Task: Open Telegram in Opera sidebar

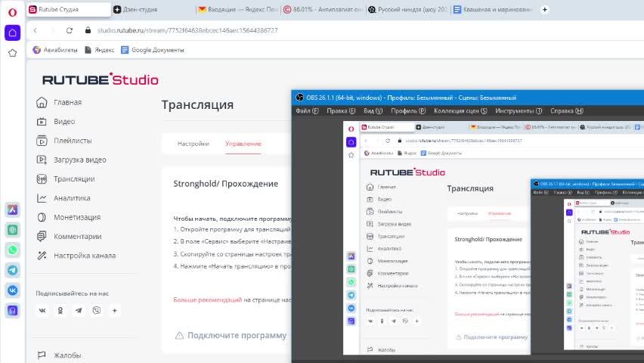Action: coord(12,270)
